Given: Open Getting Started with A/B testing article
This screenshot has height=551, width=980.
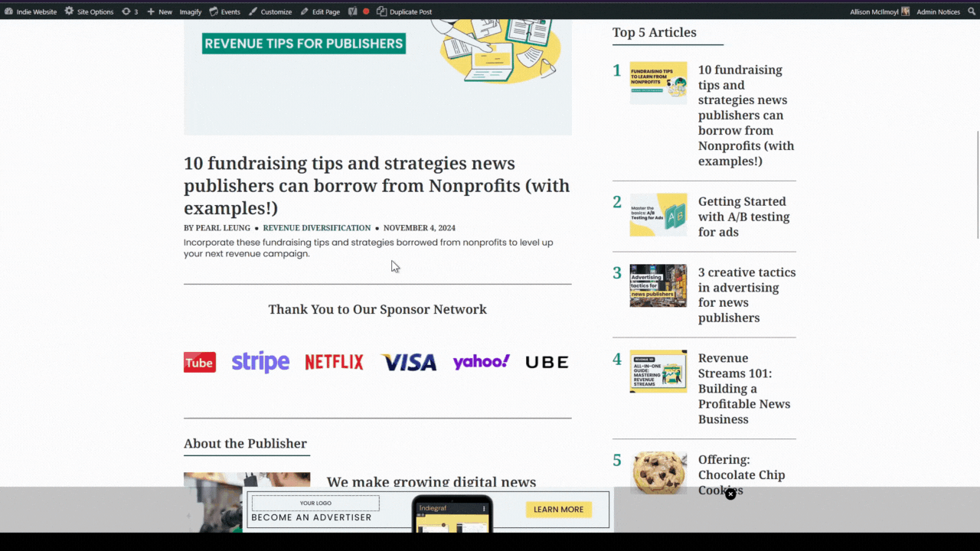Looking at the screenshot, I should click(743, 217).
